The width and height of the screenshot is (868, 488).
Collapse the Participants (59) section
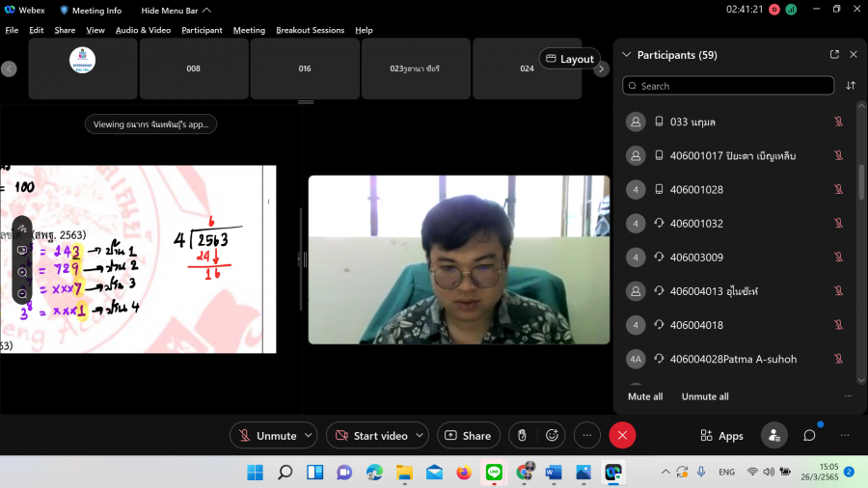[x=627, y=55]
